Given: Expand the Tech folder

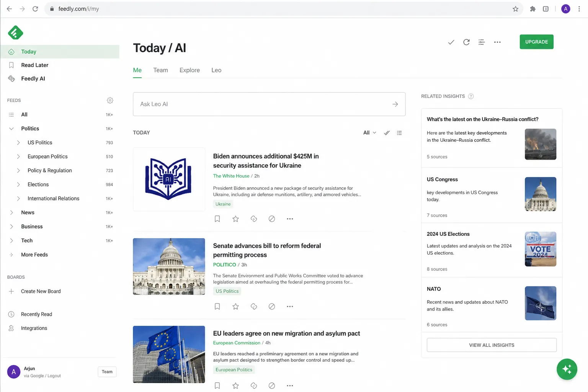Looking at the screenshot, I should click(x=11, y=240).
